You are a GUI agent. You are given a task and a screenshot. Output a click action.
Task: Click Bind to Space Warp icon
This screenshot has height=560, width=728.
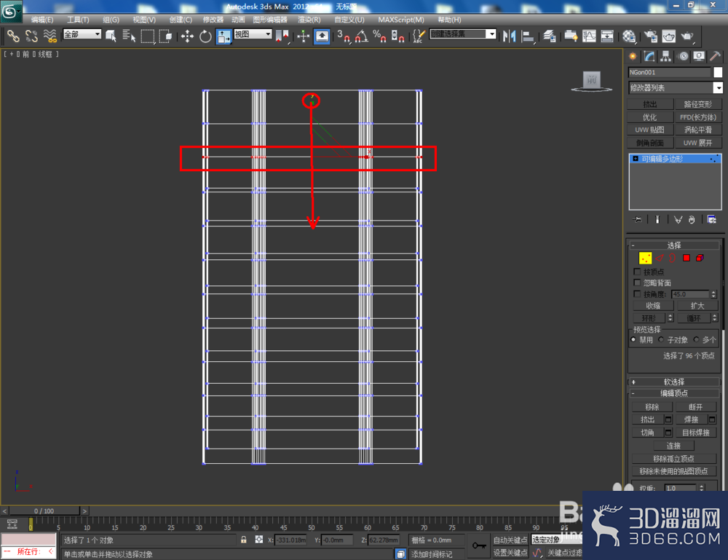[x=50, y=36]
